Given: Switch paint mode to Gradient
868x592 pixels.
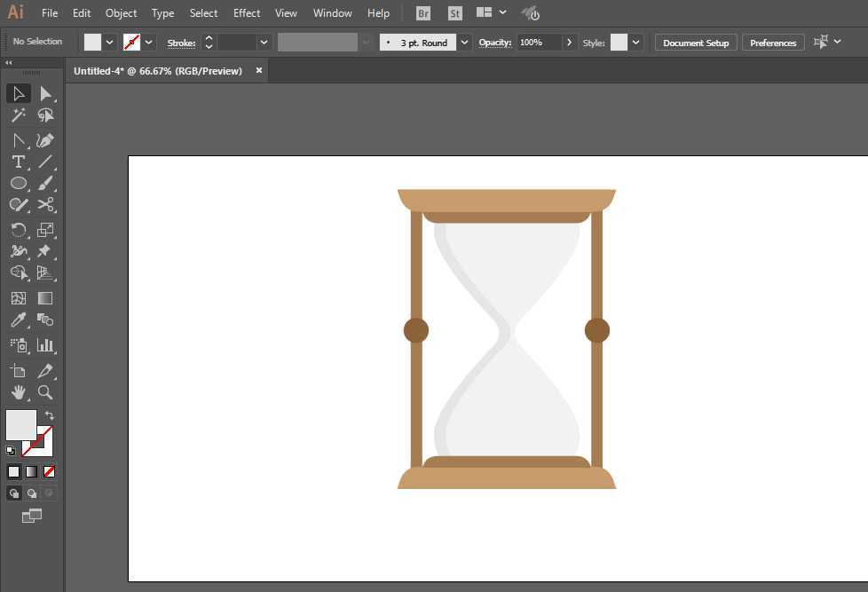Looking at the screenshot, I should pyautogui.click(x=31, y=471).
